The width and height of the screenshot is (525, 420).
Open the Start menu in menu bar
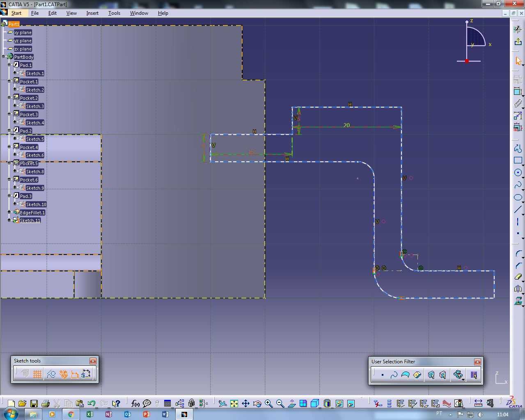(x=16, y=13)
